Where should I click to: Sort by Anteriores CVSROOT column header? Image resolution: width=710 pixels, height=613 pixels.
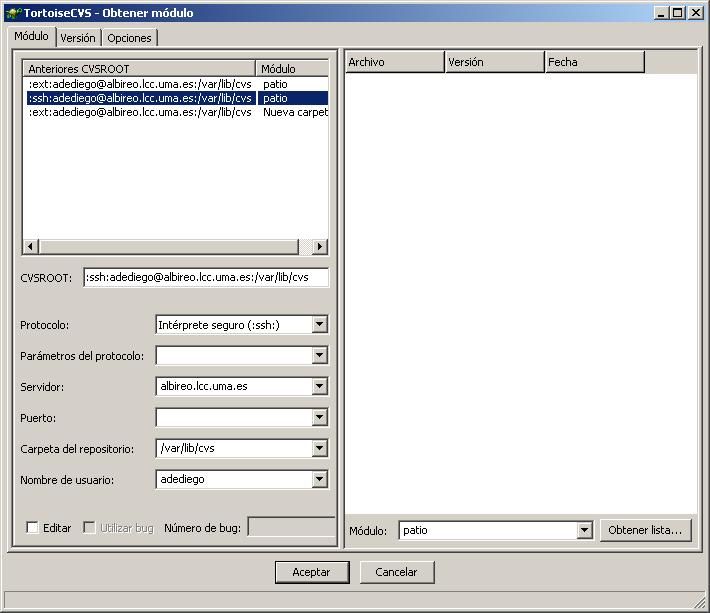tap(139, 69)
